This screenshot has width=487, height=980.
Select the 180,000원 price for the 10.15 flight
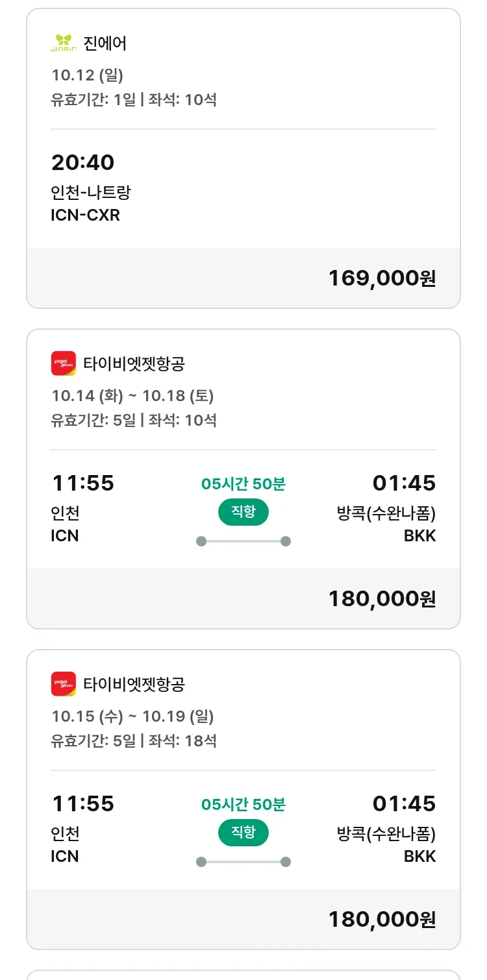(382, 920)
